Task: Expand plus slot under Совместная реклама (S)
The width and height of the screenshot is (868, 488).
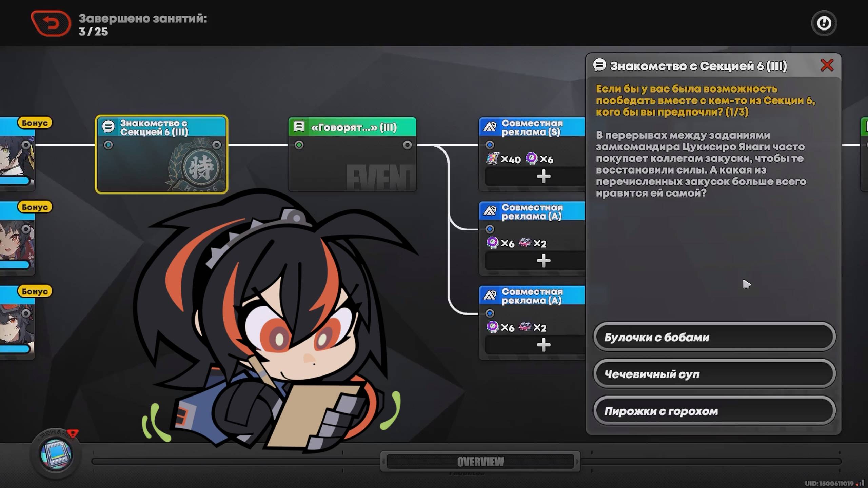Action: click(543, 177)
